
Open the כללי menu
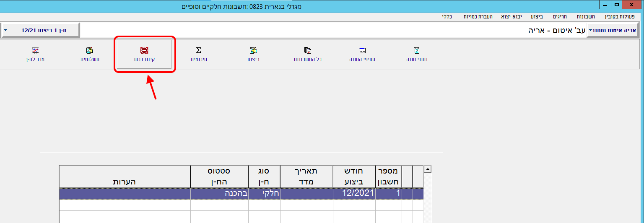coord(447,17)
